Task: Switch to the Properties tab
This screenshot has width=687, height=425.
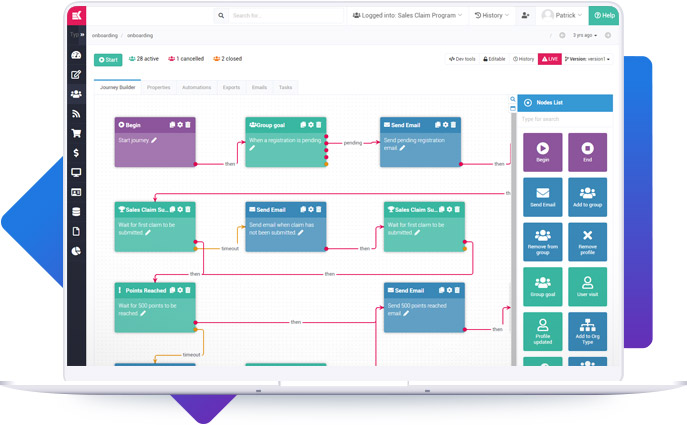Action: (158, 88)
